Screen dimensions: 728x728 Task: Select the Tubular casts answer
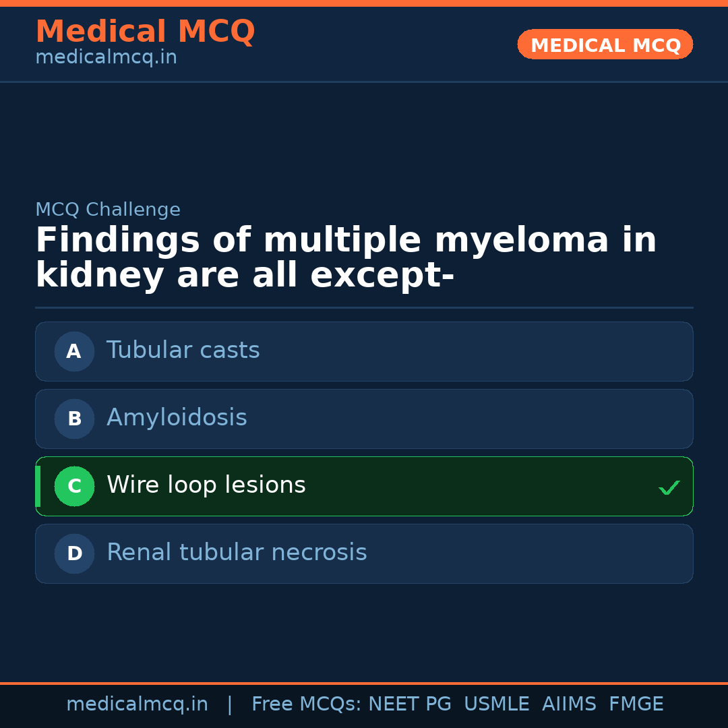point(183,351)
